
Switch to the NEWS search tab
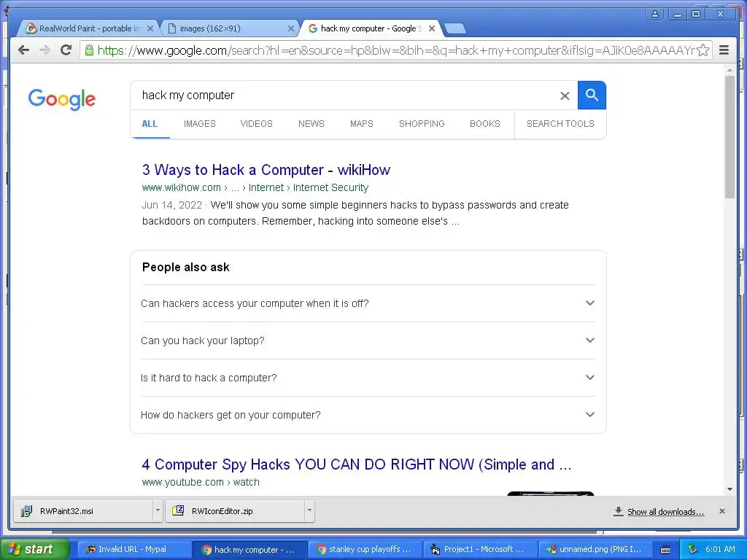tap(311, 124)
